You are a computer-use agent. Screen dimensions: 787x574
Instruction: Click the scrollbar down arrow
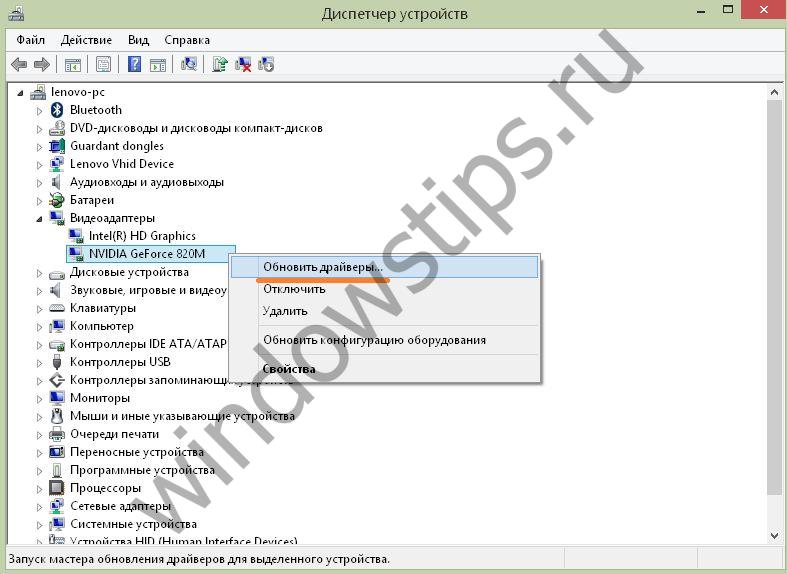(774, 535)
